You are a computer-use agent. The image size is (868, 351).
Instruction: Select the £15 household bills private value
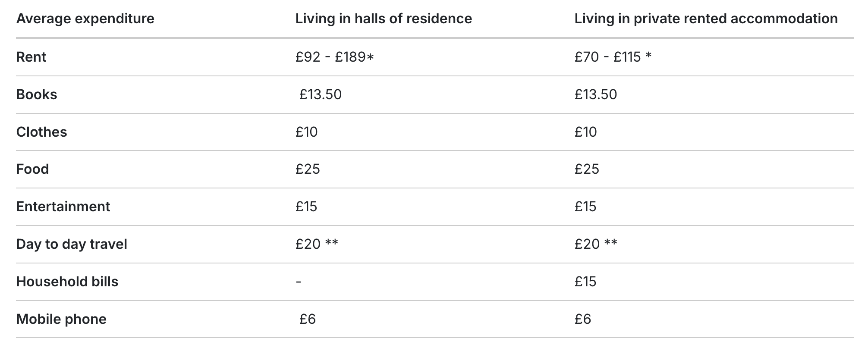pyautogui.click(x=585, y=282)
